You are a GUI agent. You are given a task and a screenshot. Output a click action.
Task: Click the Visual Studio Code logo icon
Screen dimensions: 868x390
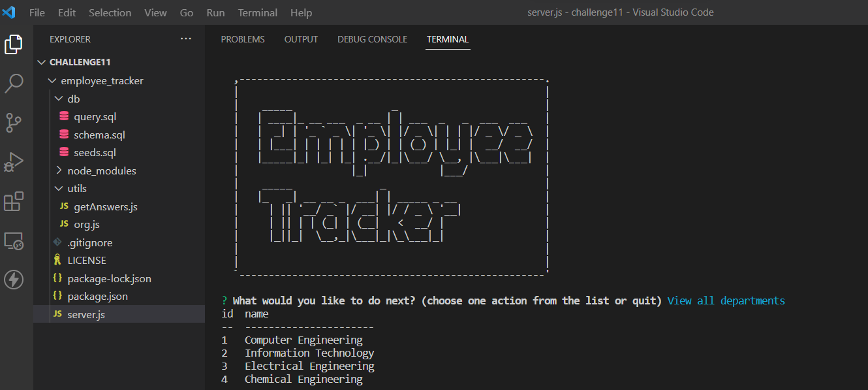[x=8, y=12]
